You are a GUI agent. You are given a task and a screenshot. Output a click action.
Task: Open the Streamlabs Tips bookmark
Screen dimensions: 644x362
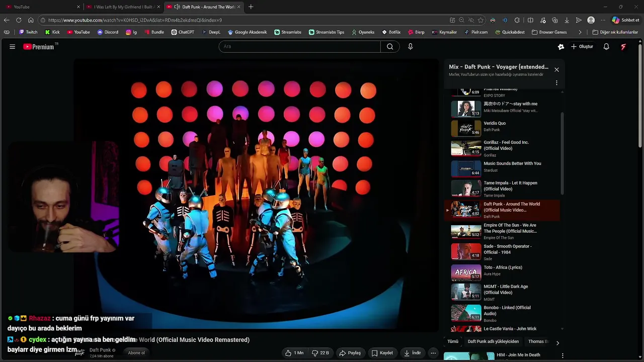[327, 32]
